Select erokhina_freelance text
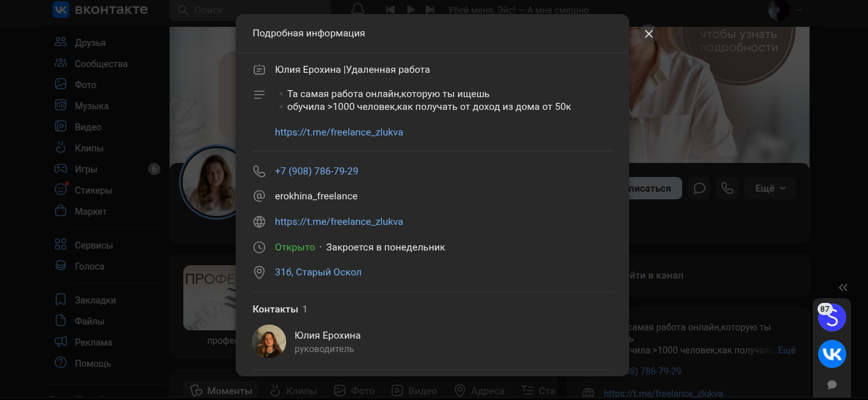The height and width of the screenshot is (400, 868). [x=316, y=196]
